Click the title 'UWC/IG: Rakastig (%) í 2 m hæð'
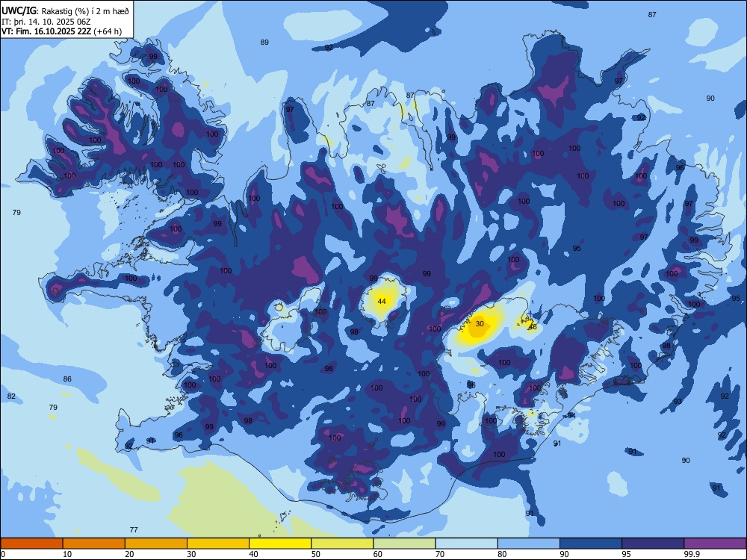 [65, 10]
